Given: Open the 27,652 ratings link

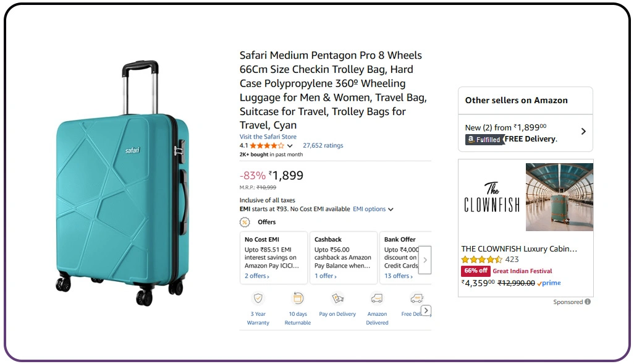Looking at the screenshot, I should coord(323,146).
